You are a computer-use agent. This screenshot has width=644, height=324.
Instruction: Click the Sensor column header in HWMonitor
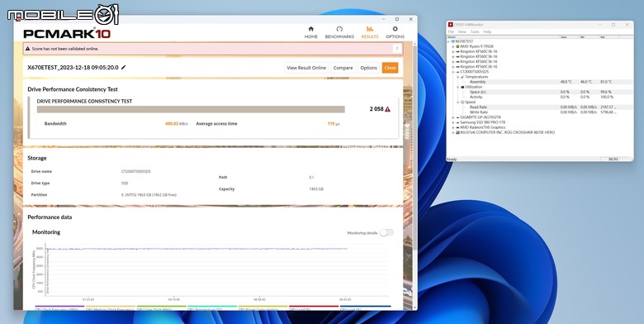[x=504, y=37]
